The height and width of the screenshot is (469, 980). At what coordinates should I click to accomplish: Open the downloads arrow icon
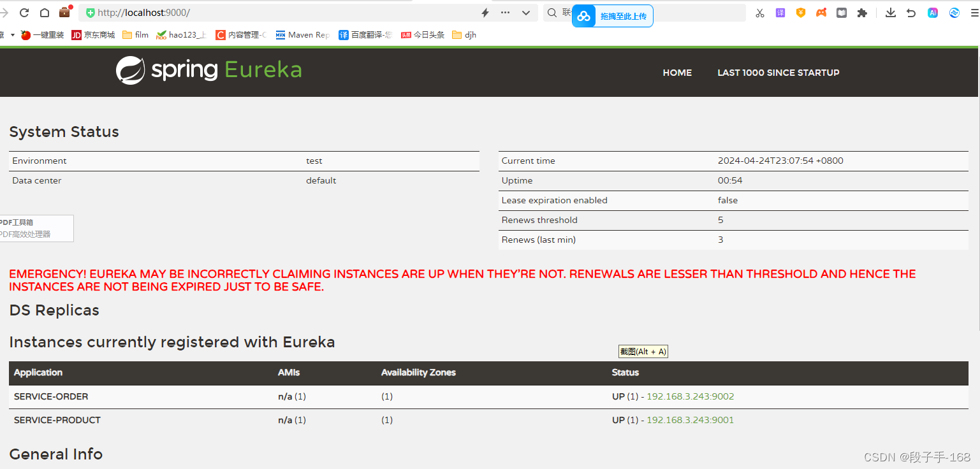pyautogui.click(x=891, y=13)
